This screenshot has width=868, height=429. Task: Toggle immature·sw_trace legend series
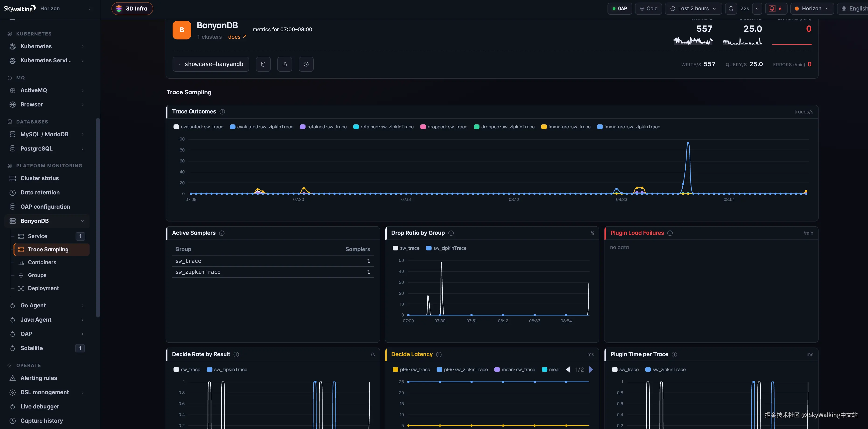click(x=566, y=127)
